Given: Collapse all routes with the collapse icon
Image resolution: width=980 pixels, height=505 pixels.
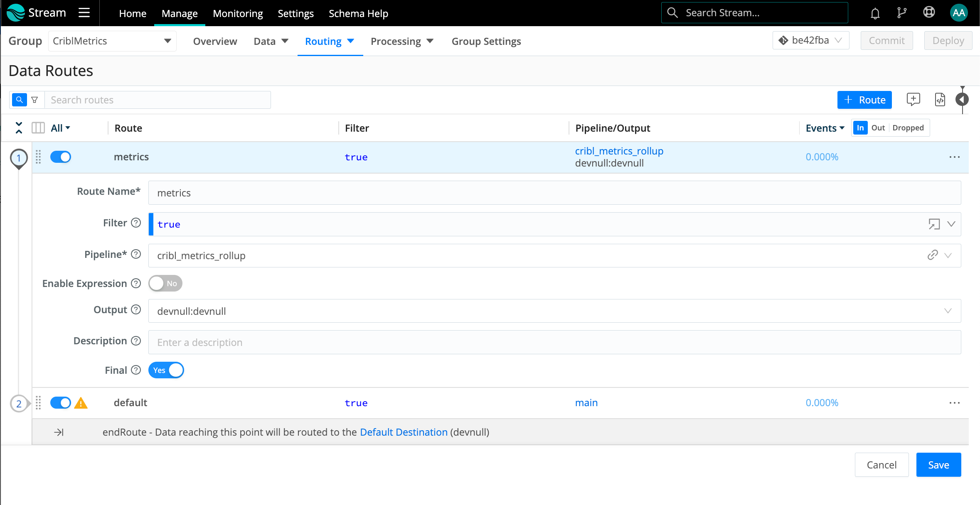Looking at the screenshot, I should tap(19, 128).
